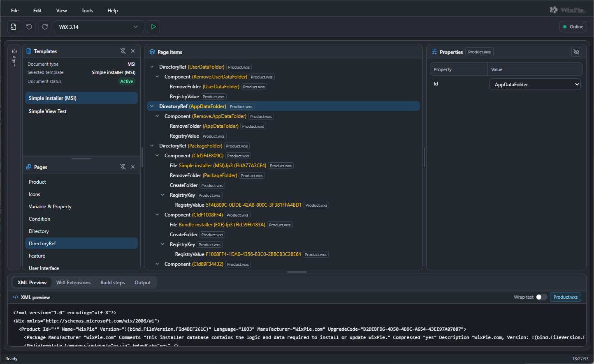Click the redo arrow icon

point(45,27)
